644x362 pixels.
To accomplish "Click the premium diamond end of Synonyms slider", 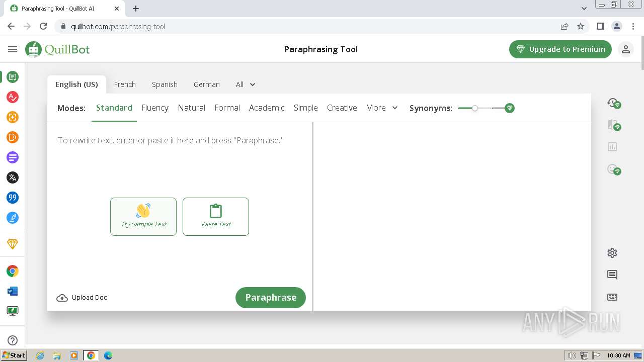I will click(x=510, y=108).
